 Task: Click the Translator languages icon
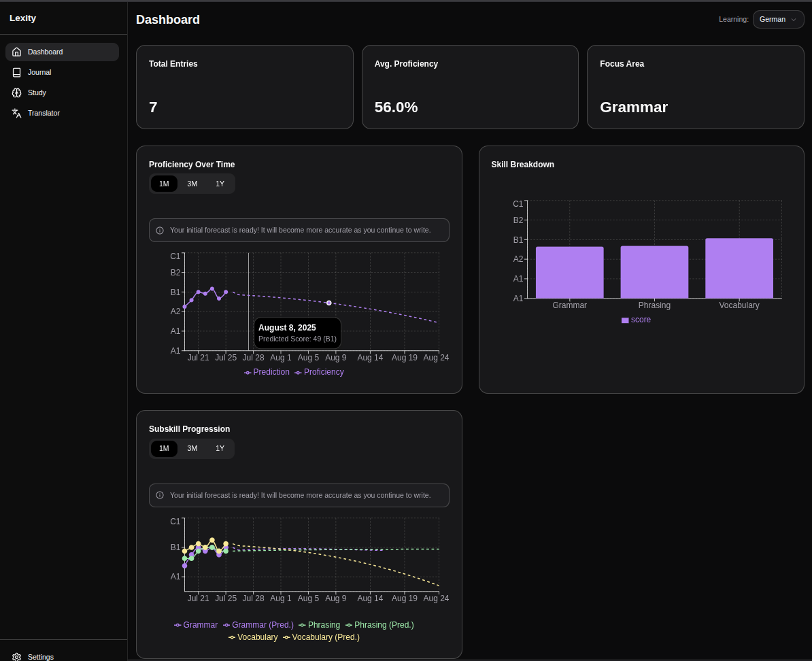point(17,114)
